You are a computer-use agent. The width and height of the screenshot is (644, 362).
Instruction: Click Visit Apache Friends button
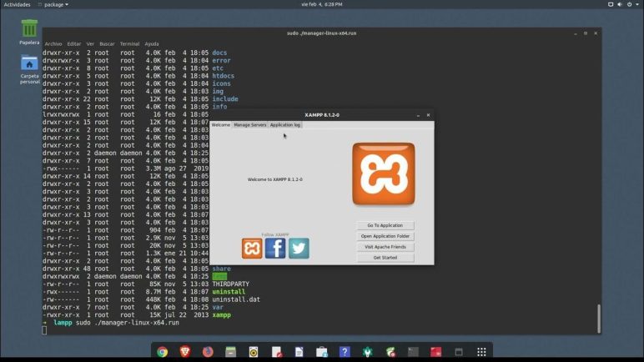[385, 247]
